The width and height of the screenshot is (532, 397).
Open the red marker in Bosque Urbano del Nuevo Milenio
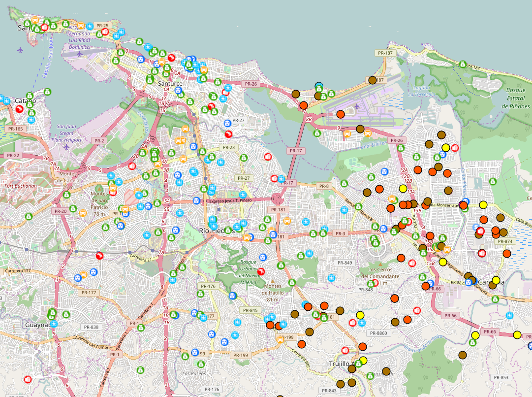pos(261,271)
